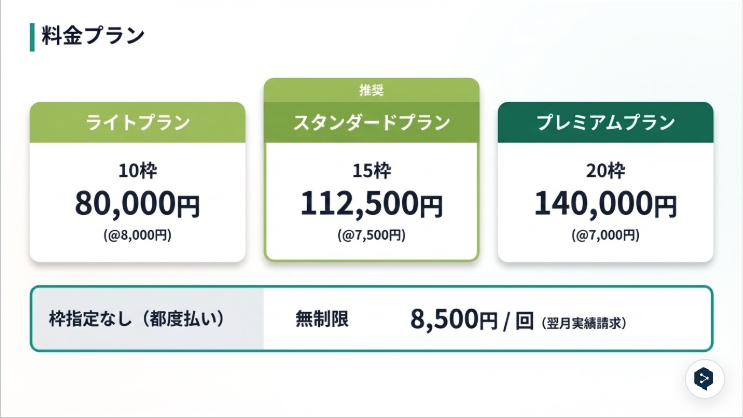Select the プレミアムプラン header
This screenshot has height=418, width=743.
pyautogui.click(x=605, y=123)
